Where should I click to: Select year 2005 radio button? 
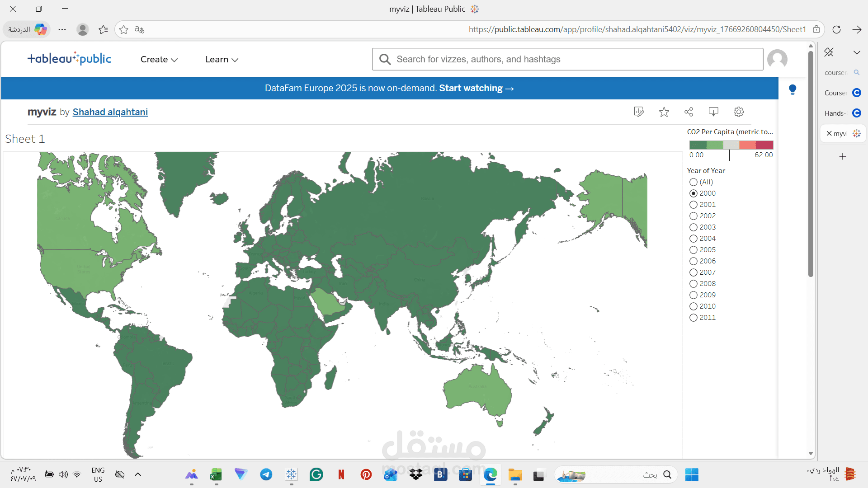click(693, 250)
